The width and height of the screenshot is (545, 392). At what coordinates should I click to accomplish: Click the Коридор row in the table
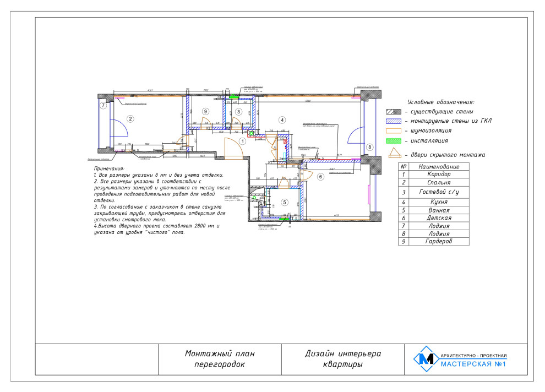point(434,175)
